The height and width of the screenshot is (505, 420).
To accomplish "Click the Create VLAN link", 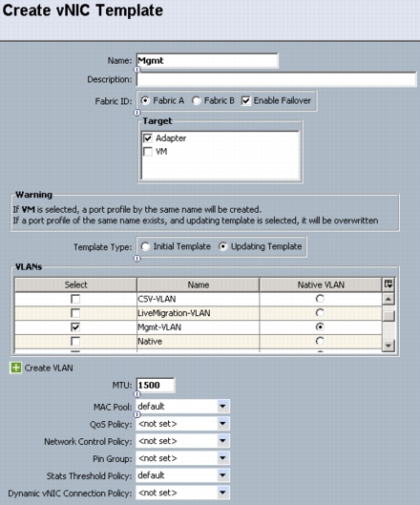I will (x=49, y=368).
